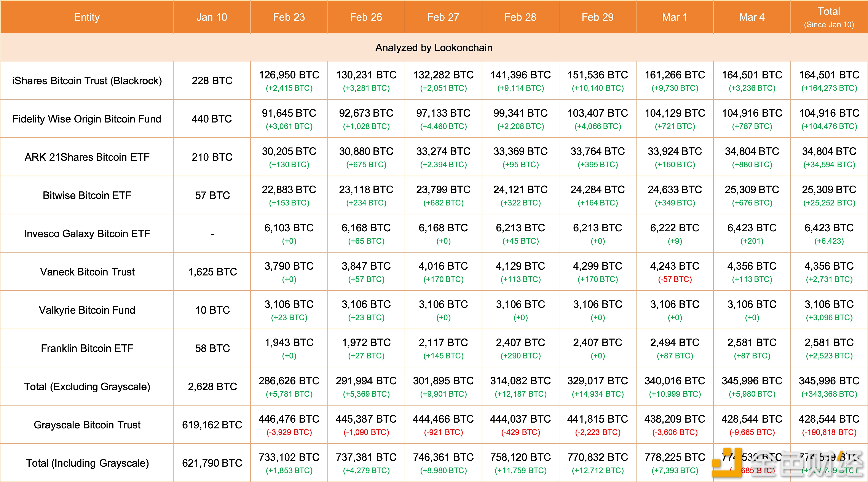The width and height of the screenshot is (868, 482).
Task: Click the '(+343,368 BTC)' total change
Action: pos(829,394)
